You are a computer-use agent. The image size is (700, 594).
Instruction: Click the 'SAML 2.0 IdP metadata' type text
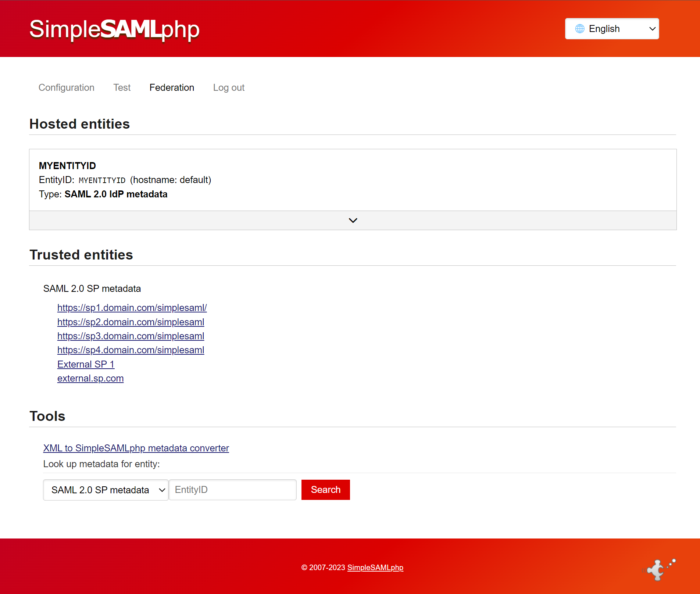click(116, 194)
